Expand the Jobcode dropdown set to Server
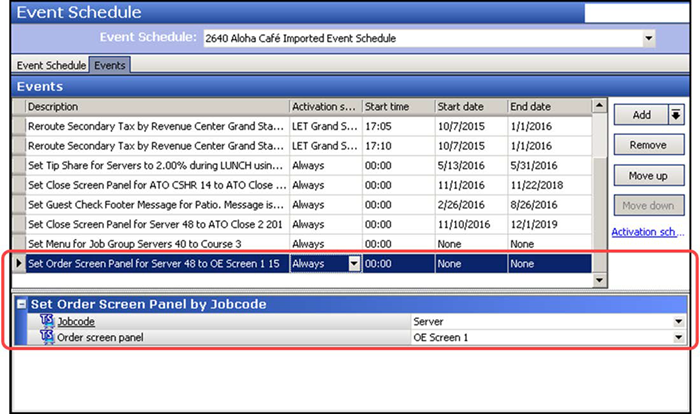Image resolution: width=700 pixels, height=414 pixels. tap(679, 322)
